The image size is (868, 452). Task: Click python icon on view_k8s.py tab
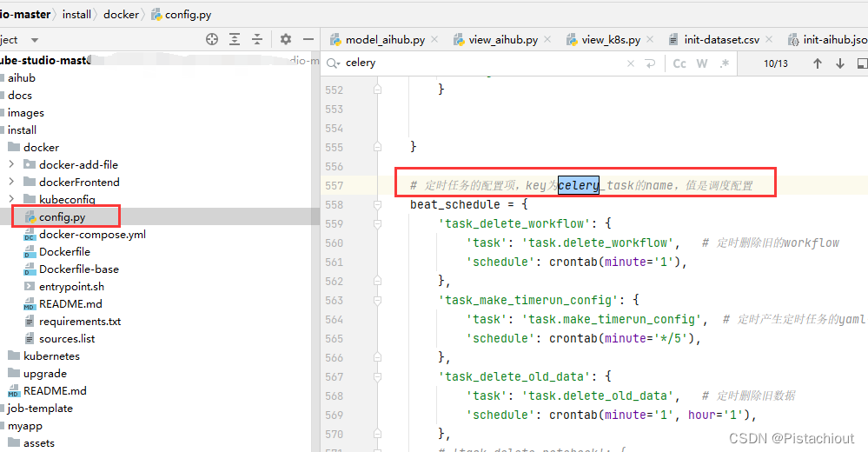point(572,40)
